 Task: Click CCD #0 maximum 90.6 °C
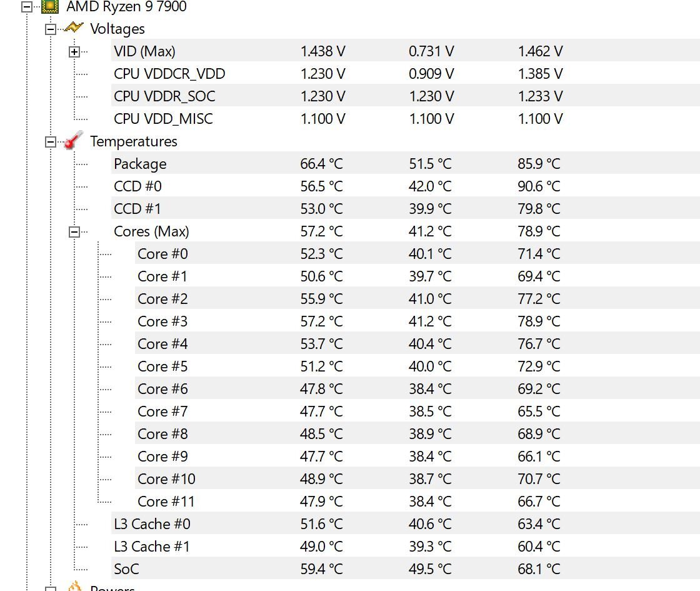pos(539,186)
